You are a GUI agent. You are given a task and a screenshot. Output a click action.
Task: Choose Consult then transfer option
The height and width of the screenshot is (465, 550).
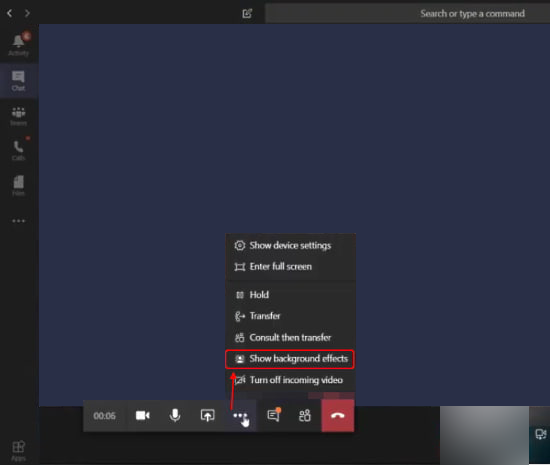click(x=290, y=337)
